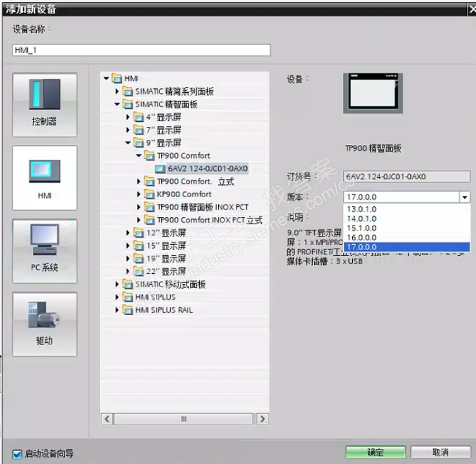Click the 设备名称 HMI_1 input field

(141, 50)
